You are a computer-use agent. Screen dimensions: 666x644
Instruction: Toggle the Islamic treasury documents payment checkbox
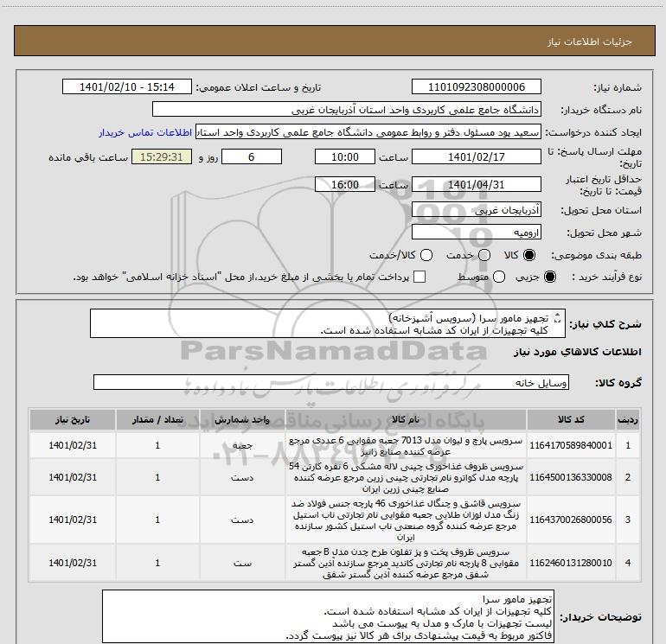[x=419, y=277]
